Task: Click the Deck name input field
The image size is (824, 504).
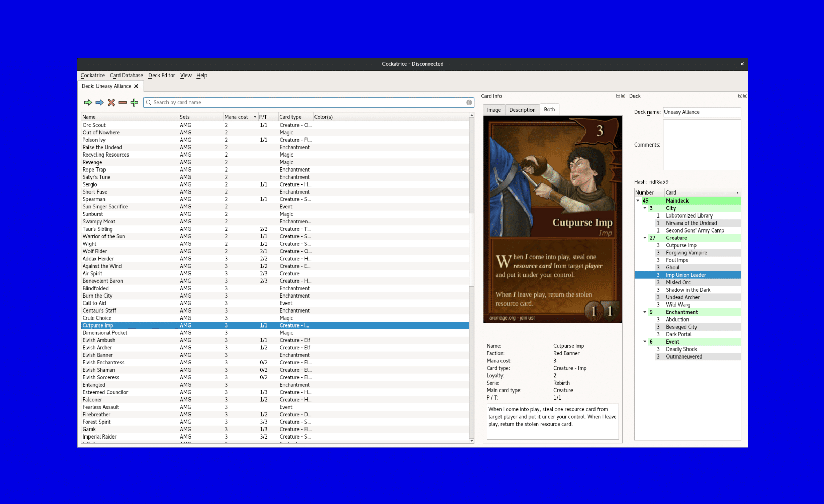Action: coord(702,112)
